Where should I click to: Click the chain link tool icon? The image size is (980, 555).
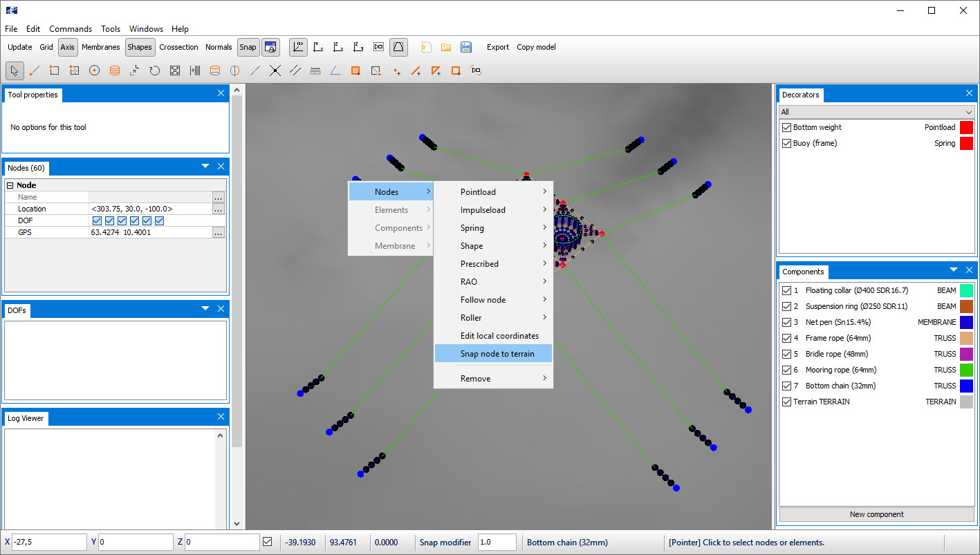[476, 70]
